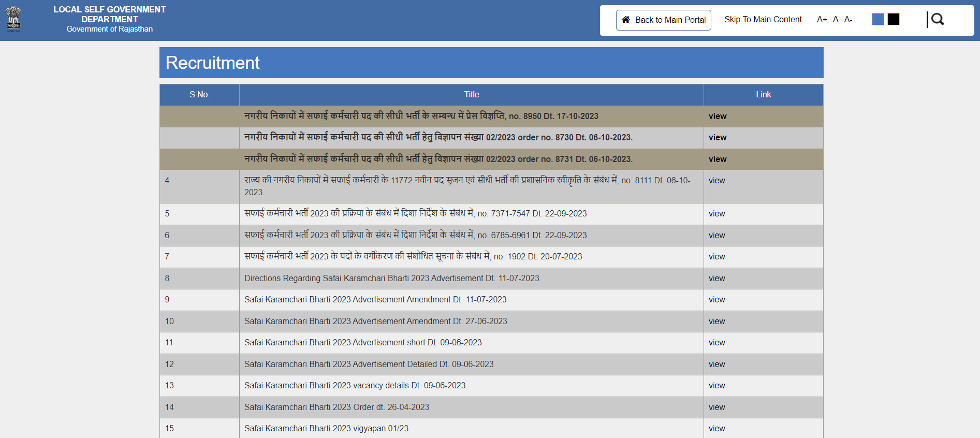
Task: View order no. 8731 Dt. 06-10-2023
Action: [718, 159]
